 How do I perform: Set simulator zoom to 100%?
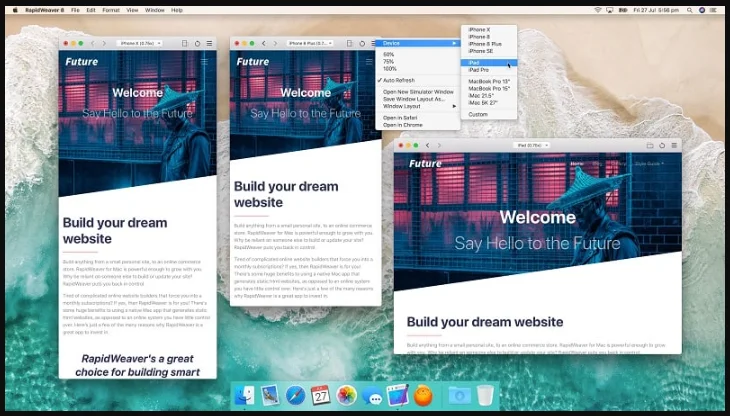click(418, 68)
